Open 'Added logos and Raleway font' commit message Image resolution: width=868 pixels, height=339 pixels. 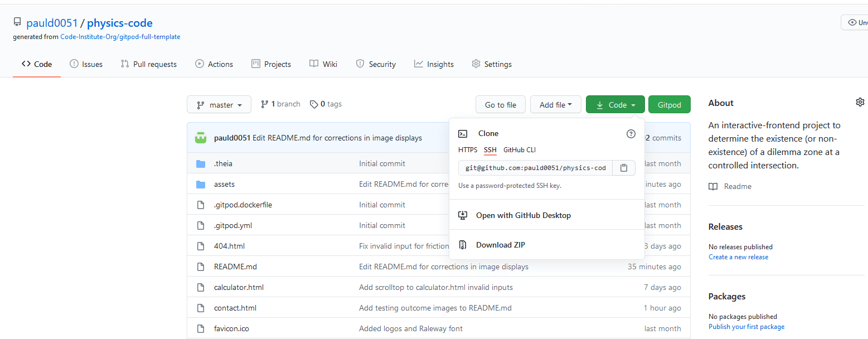(x=411, y=329)
